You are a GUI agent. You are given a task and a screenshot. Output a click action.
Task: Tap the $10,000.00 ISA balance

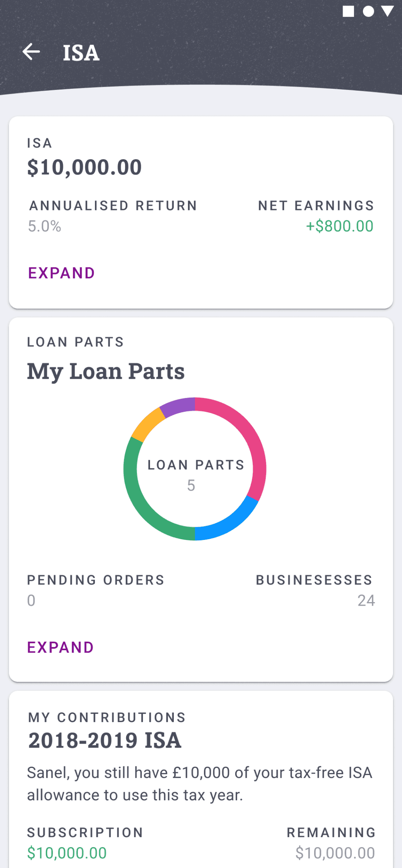click(x=84, y=167)
